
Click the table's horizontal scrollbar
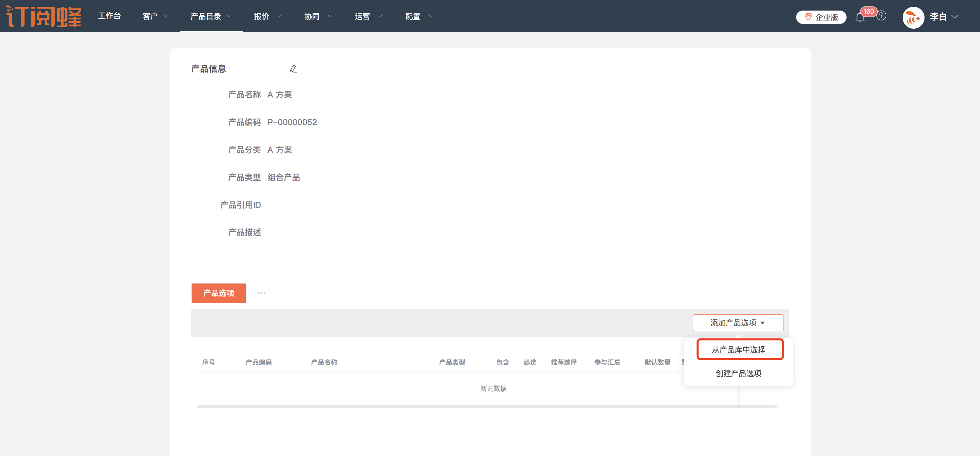(x=487, y=407)
